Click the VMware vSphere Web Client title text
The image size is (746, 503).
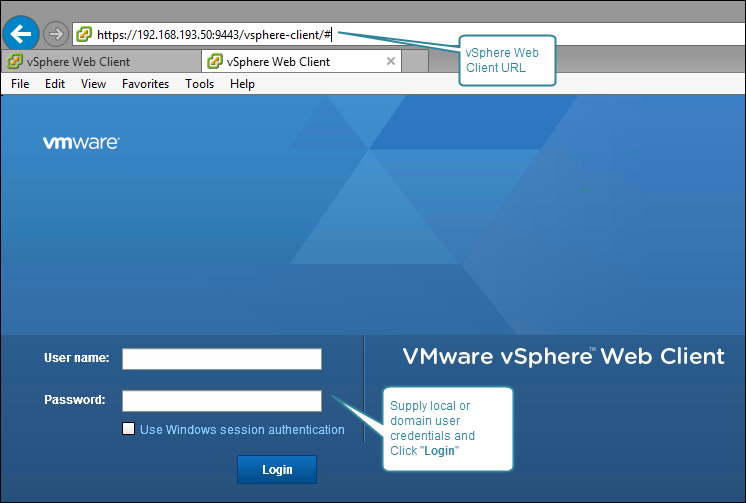tap(563, 356)
